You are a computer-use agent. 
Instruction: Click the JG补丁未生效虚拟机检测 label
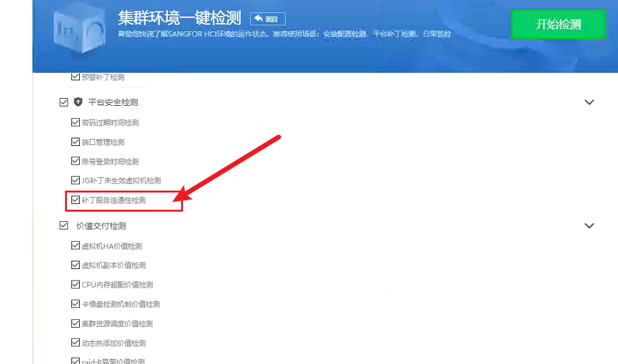(121, 180)
